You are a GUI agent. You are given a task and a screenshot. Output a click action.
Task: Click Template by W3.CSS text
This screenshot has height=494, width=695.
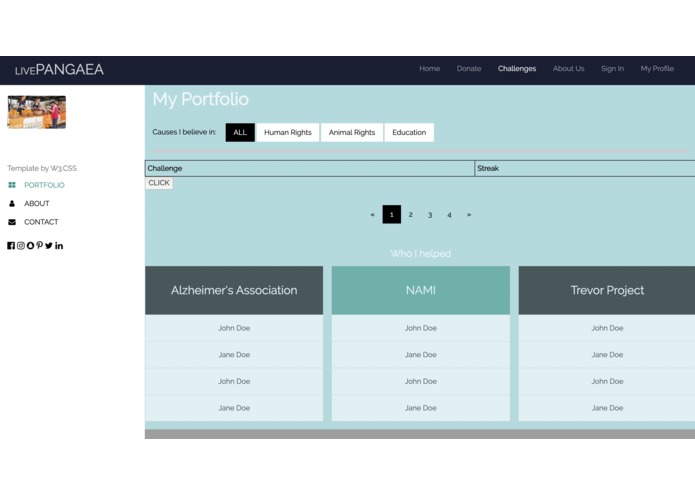(42, 168)
